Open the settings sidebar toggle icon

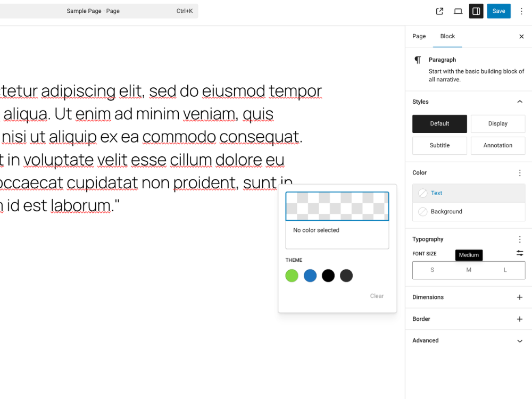[x=476, y=11]
